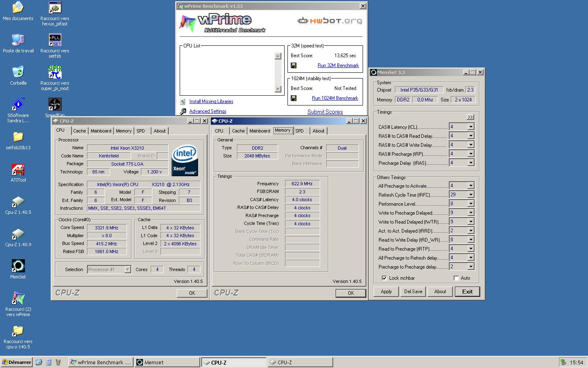This screenshot has width=588, height=368.
Task: Click the About button in MemSet
Action: click(x=440, y=292)
